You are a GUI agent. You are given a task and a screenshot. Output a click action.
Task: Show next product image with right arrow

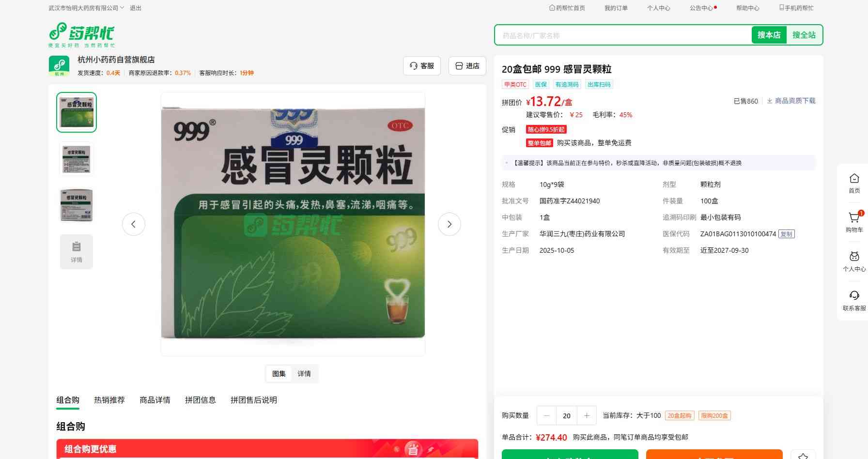coord(449,224)
